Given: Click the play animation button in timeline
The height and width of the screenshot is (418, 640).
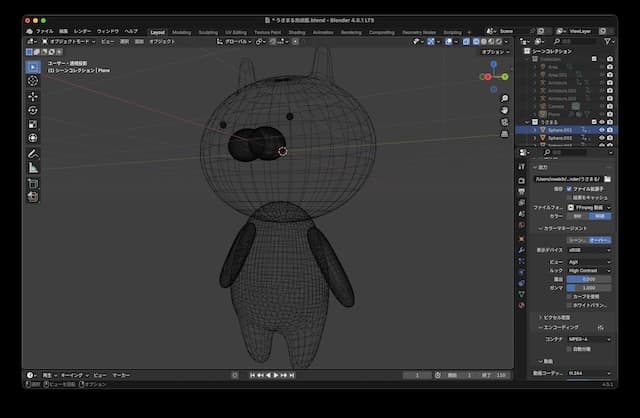Looking at the screenshot, I should pos(276,375).
